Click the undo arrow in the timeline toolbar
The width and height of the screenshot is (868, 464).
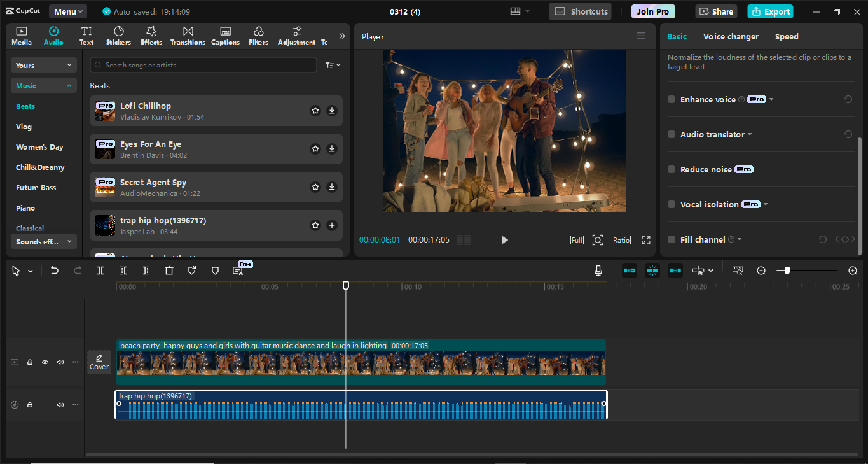(x=55, y=271)
